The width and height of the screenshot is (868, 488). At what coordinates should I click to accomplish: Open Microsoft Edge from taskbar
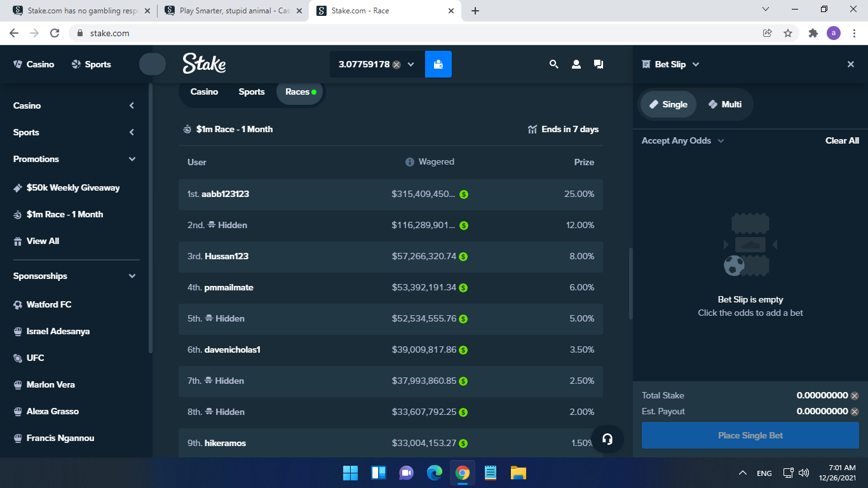coord(435,473)
